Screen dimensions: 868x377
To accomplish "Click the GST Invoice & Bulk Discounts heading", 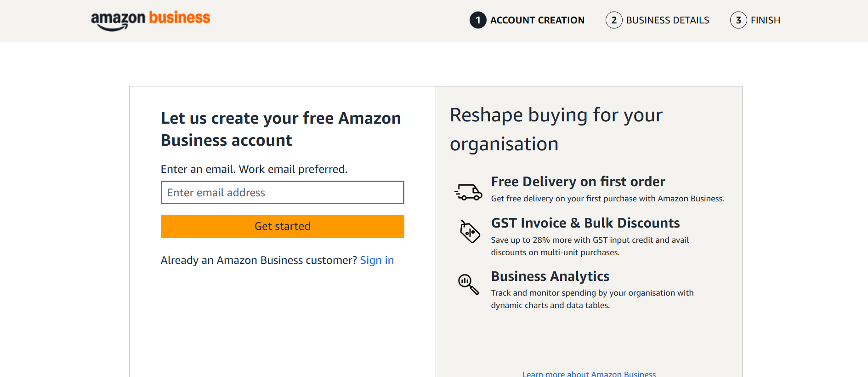I will tap(585, 223).
